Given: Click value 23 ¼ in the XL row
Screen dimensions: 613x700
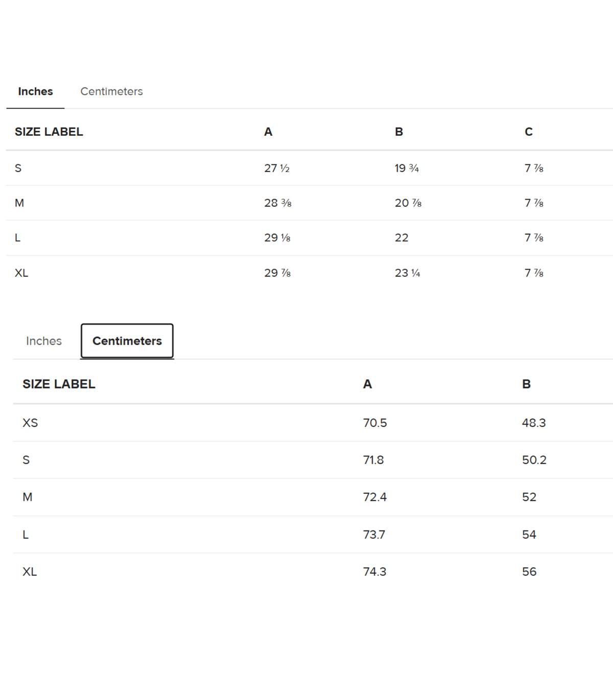Looking at the screenshot, I should tap(407, 273).
